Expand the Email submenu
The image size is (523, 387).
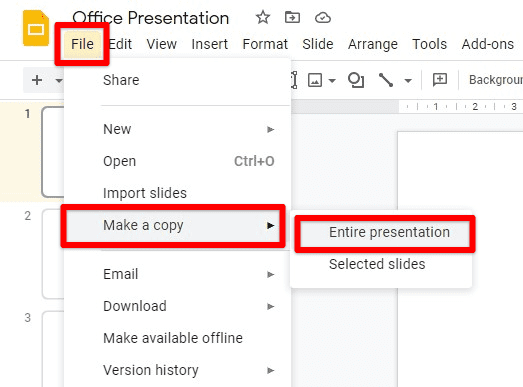click(x=177, y=274)
